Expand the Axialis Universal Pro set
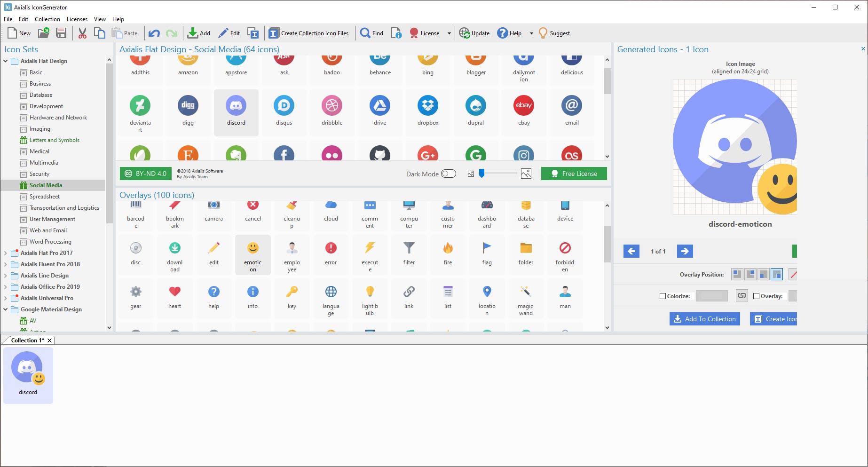Screen dimensions: 868x467 point(6,298)
